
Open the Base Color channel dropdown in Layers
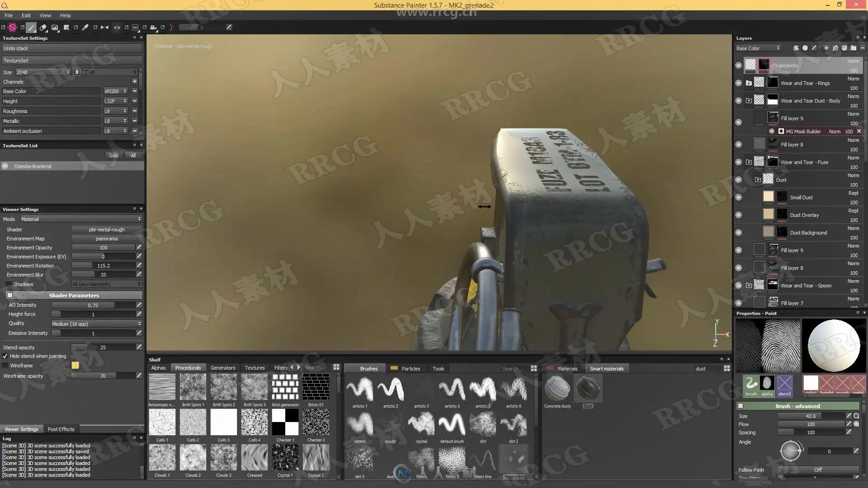coord(758,48)
